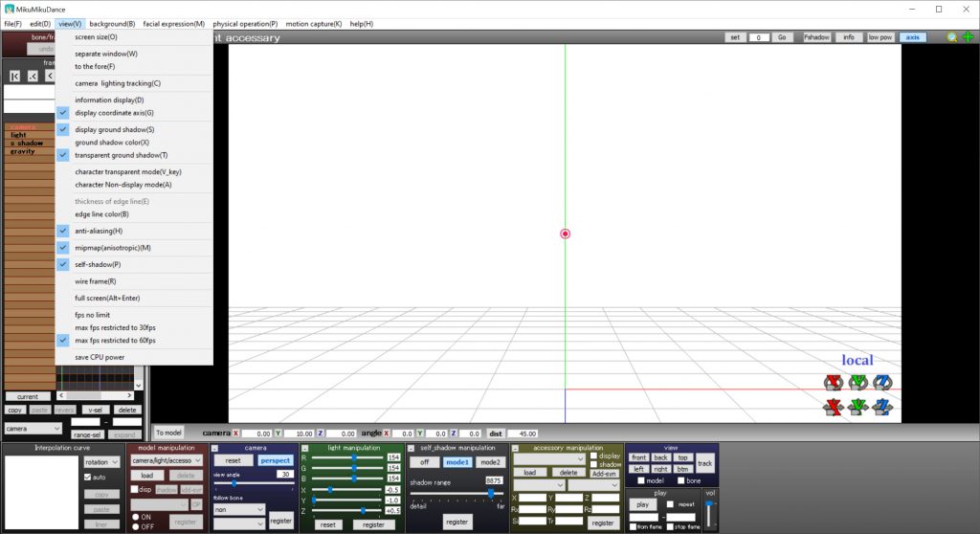Toggle the auto checkbox in Interpolation curve

[87, 478]
